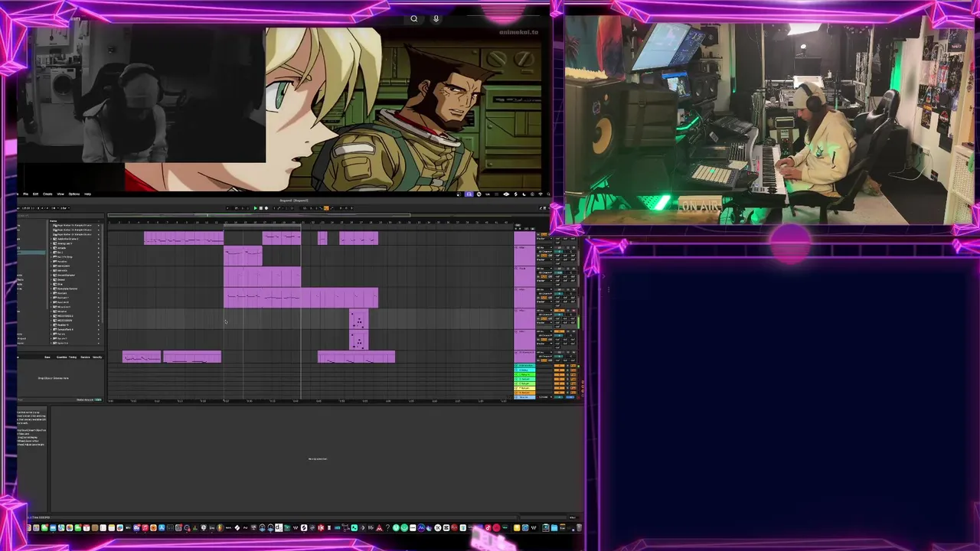Click the browser search field

click(x=61, y=216)
